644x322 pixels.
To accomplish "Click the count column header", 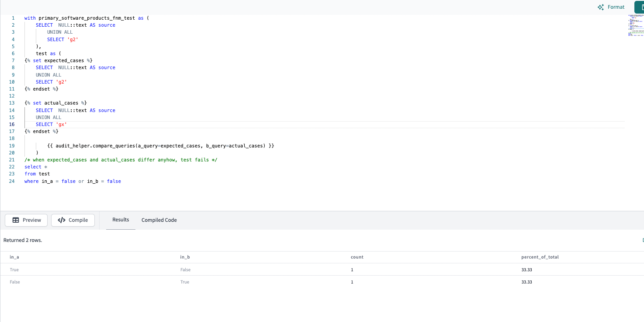I will (357, 257).
